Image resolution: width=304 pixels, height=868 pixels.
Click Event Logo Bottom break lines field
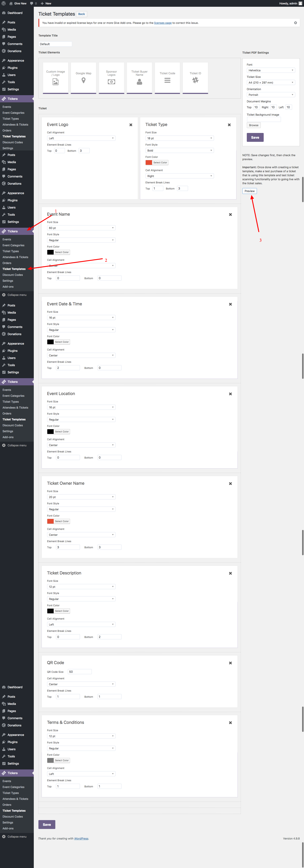[x=84, y=151]
